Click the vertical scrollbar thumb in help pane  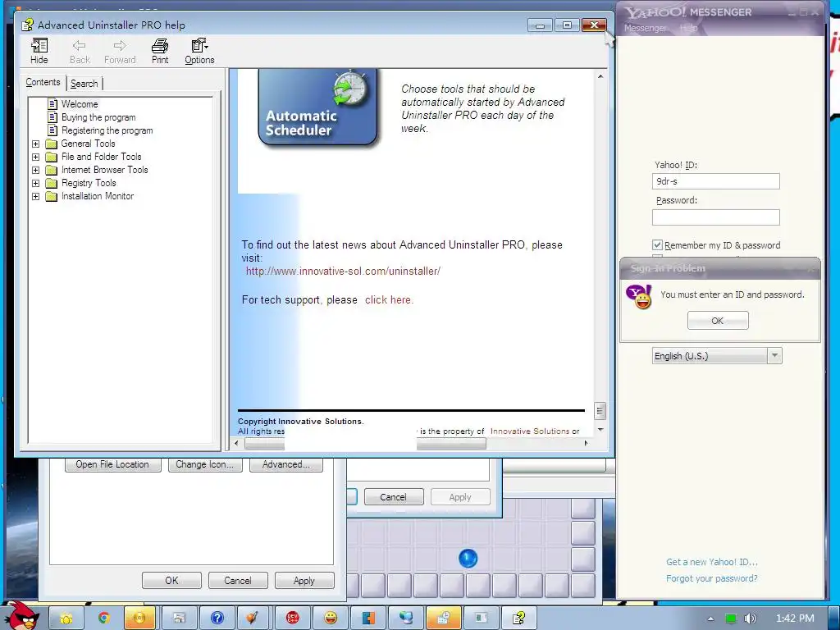click(600, 412)
